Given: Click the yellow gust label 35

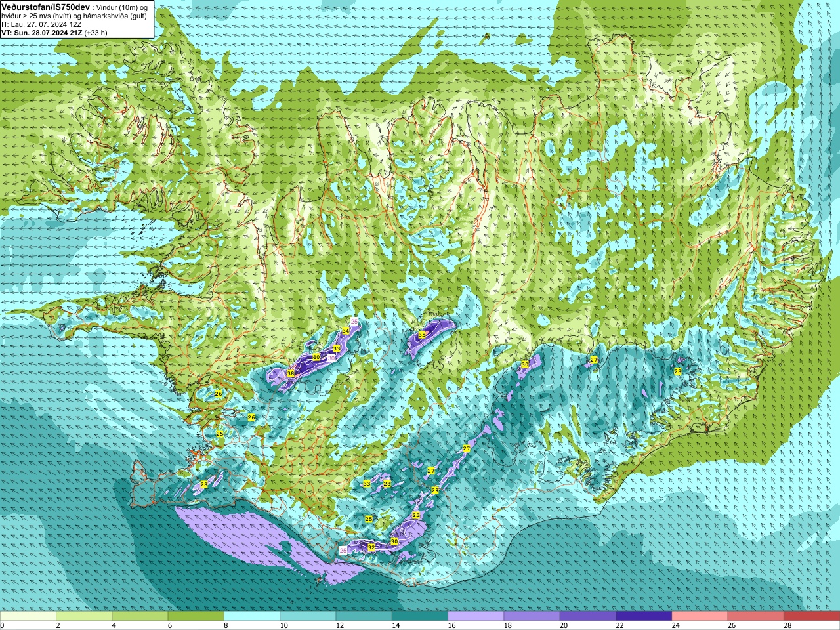Looking at the screenshot, I should pyautogui.click(x=422, y=335).
